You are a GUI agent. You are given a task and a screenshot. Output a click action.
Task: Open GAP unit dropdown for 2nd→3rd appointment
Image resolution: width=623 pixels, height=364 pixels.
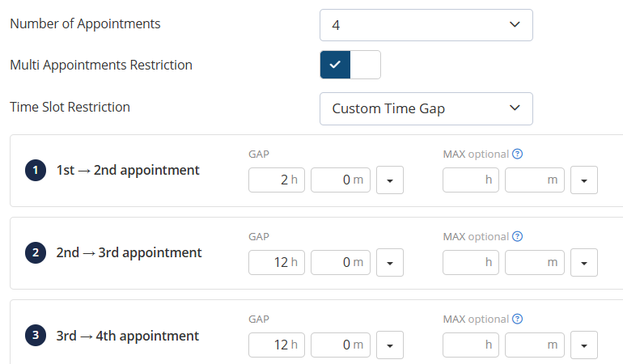coord(390,262)
